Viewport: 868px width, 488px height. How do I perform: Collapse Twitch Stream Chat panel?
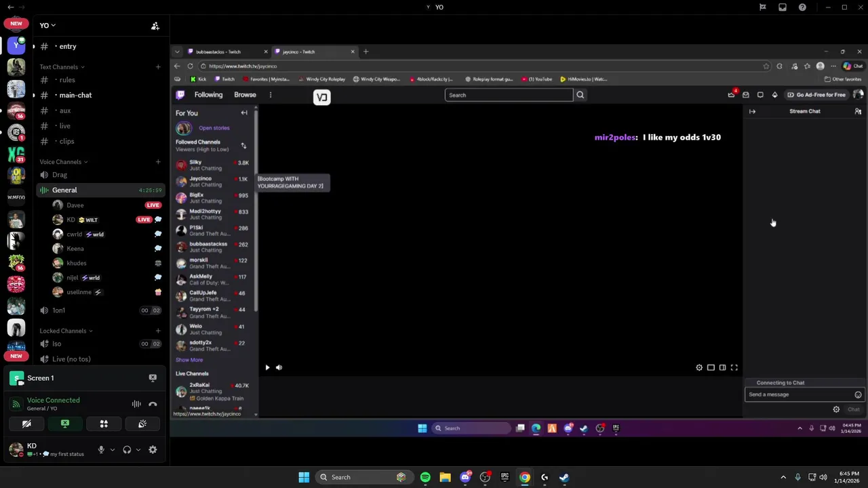pos(752,111)
